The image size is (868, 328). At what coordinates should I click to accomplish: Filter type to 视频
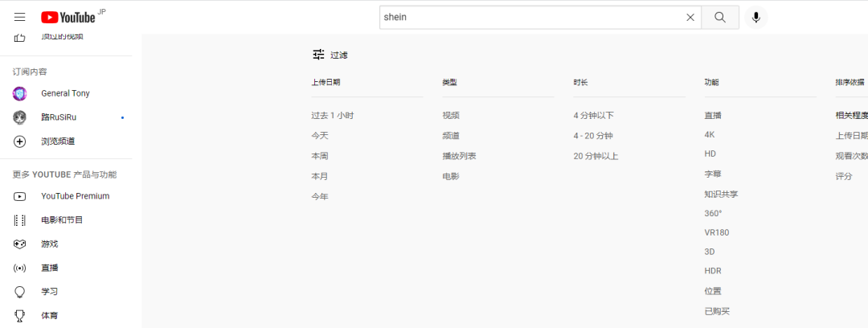pyautogui.click(x=451, y=116)
